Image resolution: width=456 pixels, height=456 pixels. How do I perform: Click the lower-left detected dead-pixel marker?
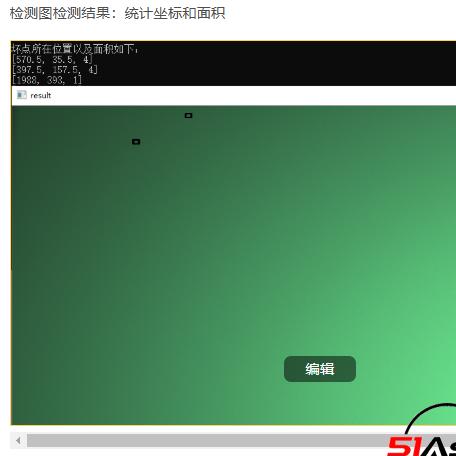[136, 142]
